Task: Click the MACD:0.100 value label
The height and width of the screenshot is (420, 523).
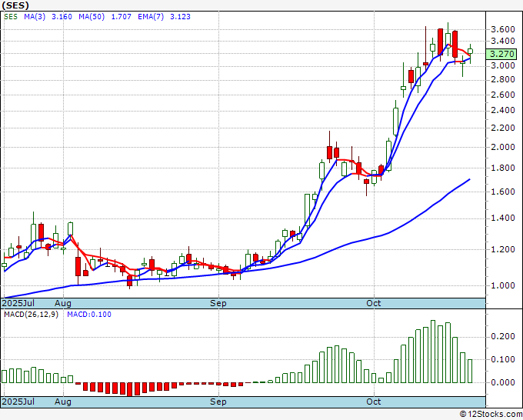Action: (89, 315)
